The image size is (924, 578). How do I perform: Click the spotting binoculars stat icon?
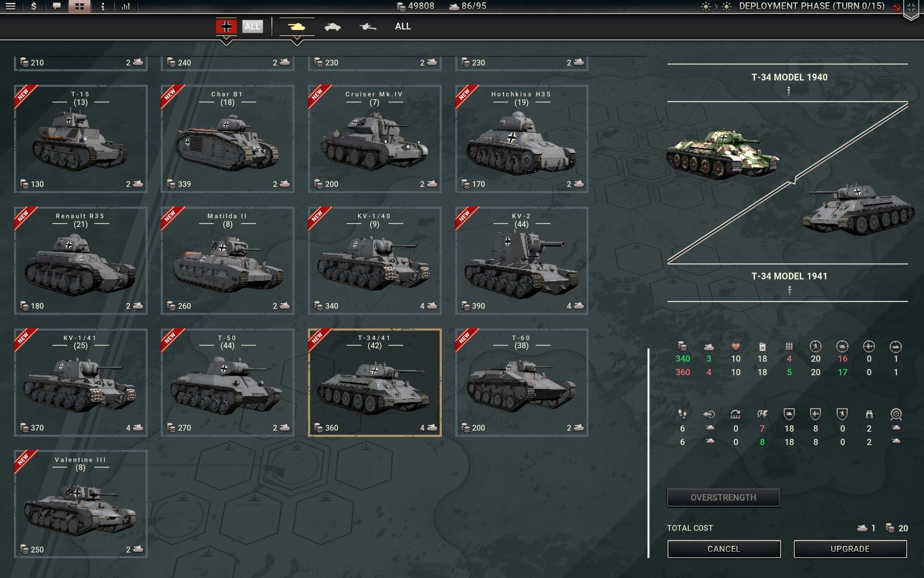click(x=869, y=414)
